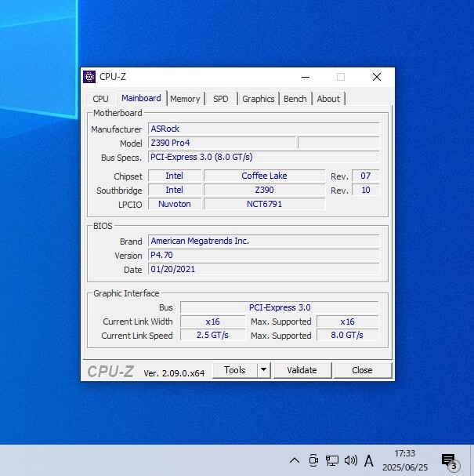Screen dimensions: 474x476
Task: Click BIOS Brand 'American Megatrends Inc.'
Action: tap(263, 241)
